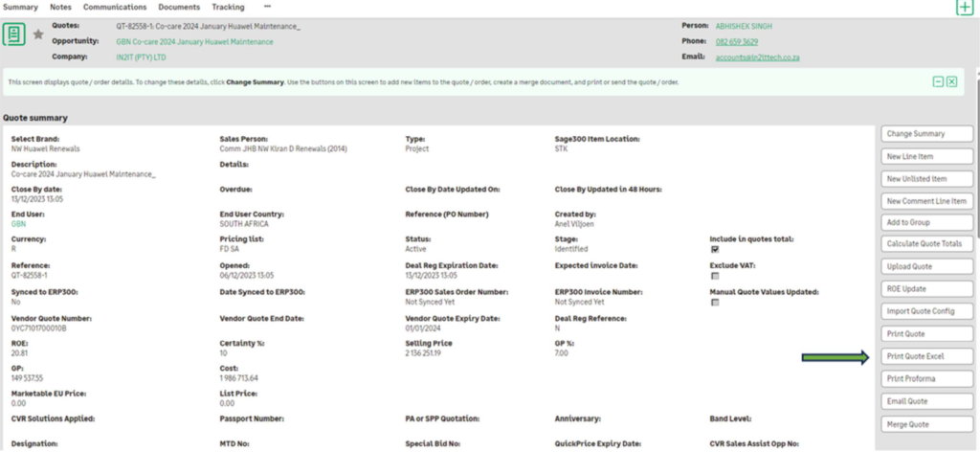Switch to the Notes tab
Screen dimensions: 980x452
(x=60, y=7)
